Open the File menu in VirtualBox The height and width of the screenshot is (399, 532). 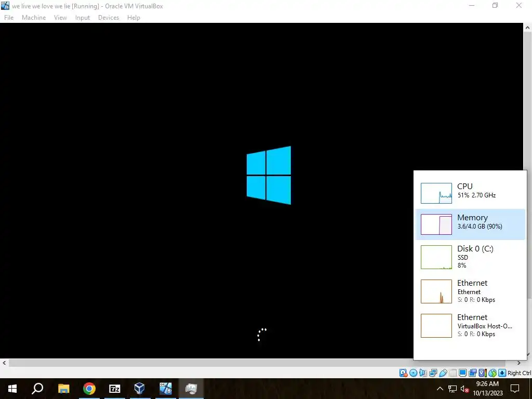click(x=9, y=18)
